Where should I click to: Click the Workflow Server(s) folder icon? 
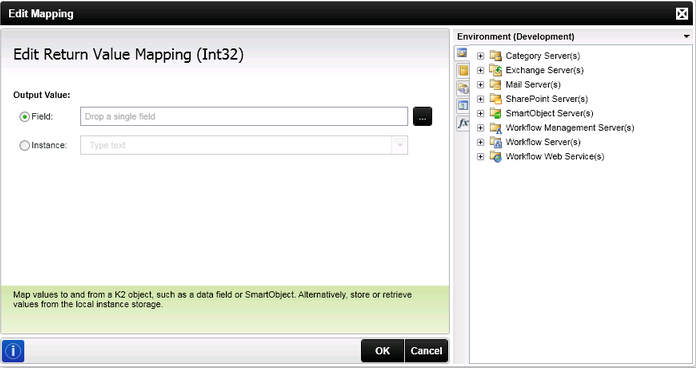(495, 142)
